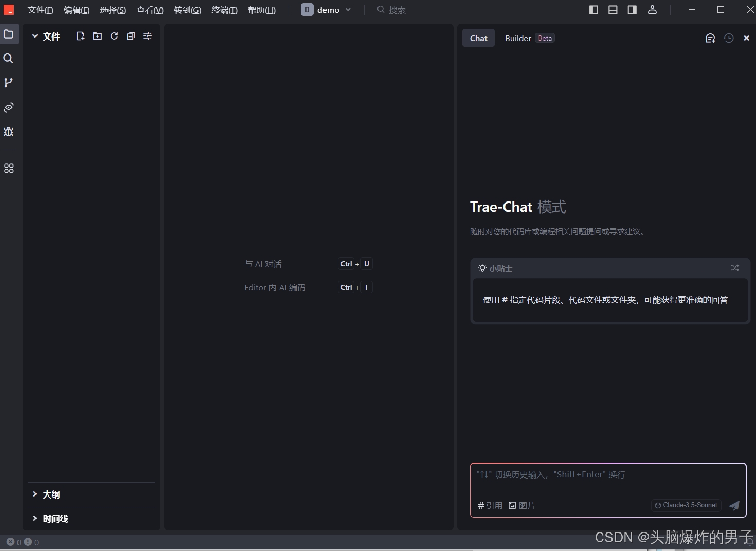Screen dimensions: 756x551
Task: Click the 搜索 search box in title bar
Action: pyautogui.click(x=391, y=10)
